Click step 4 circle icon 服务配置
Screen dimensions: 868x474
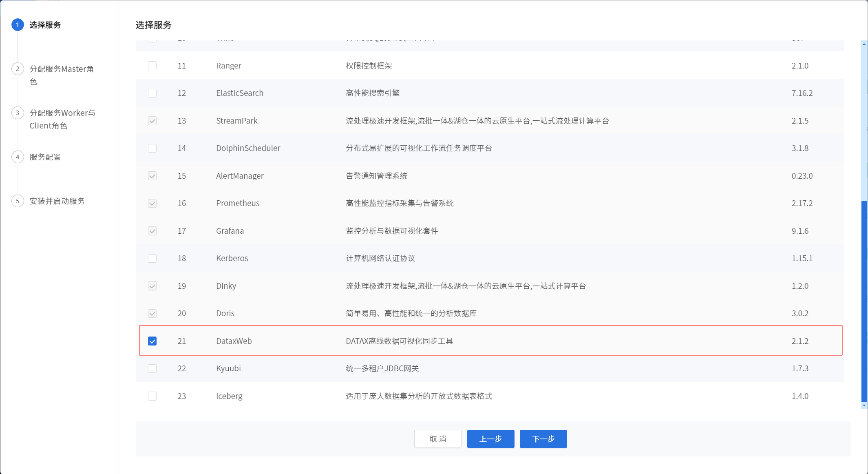(x=18, y=157)
